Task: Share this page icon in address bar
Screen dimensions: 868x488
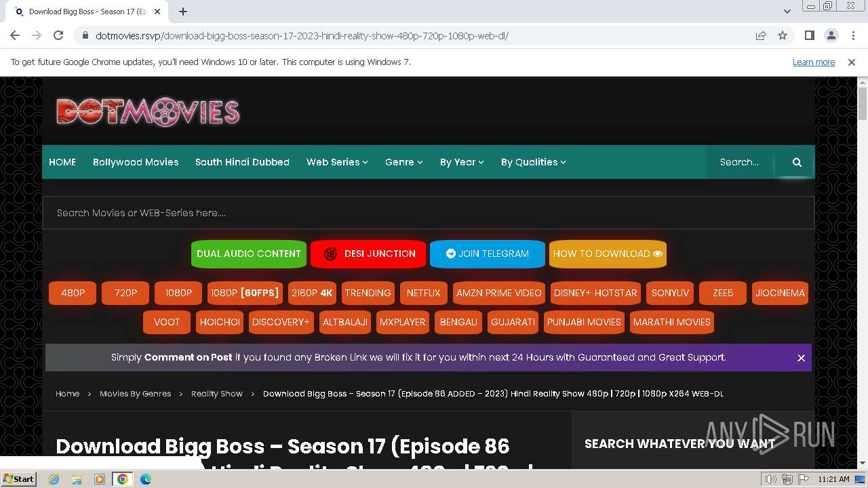Action: tap(761, 35)
